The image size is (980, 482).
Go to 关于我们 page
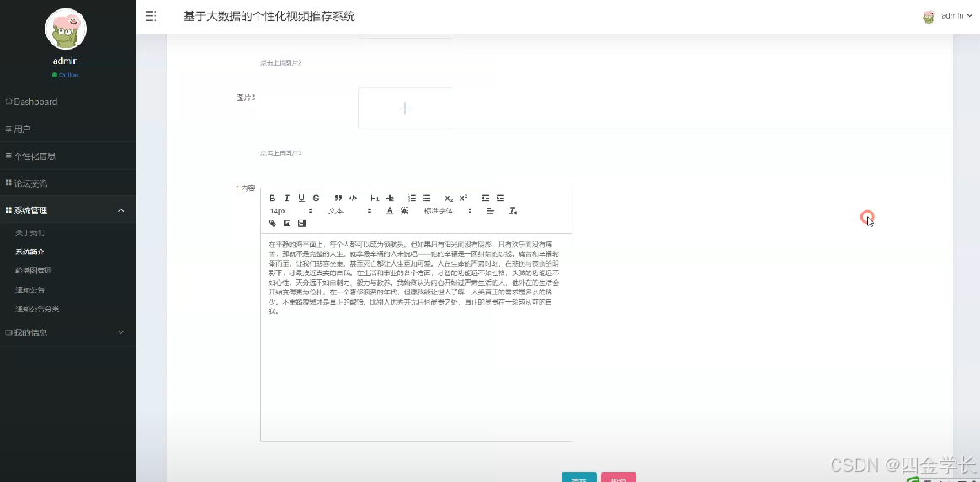30,232
